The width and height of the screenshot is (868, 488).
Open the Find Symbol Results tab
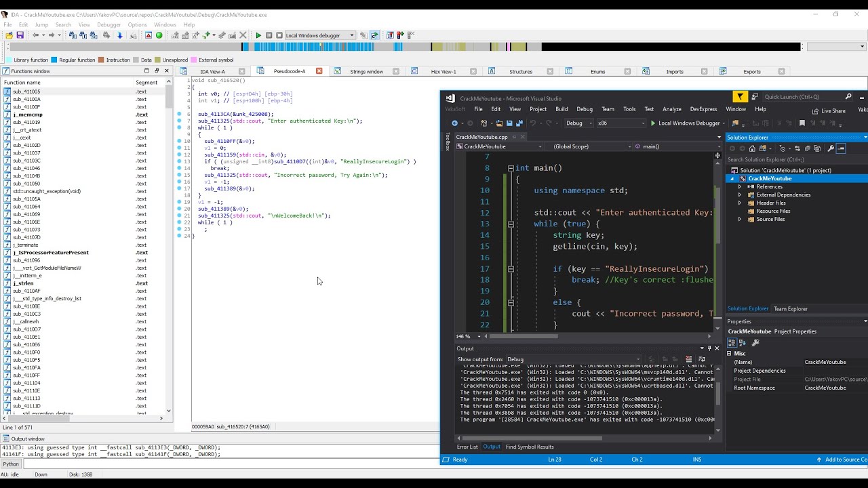530,447
